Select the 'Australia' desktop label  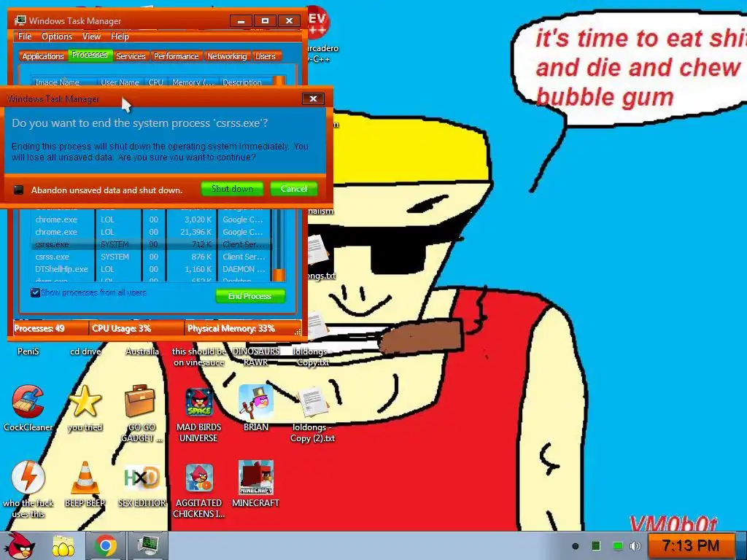click(142, 351)
